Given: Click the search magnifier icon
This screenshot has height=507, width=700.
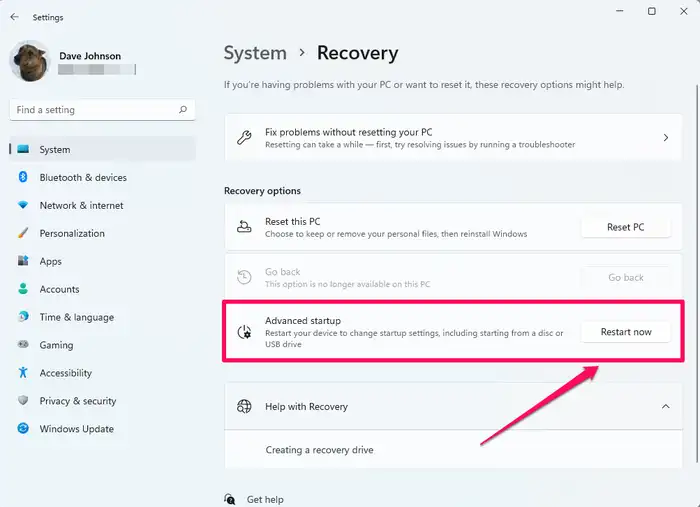Looking at the screenshot, I should point(183,110).
